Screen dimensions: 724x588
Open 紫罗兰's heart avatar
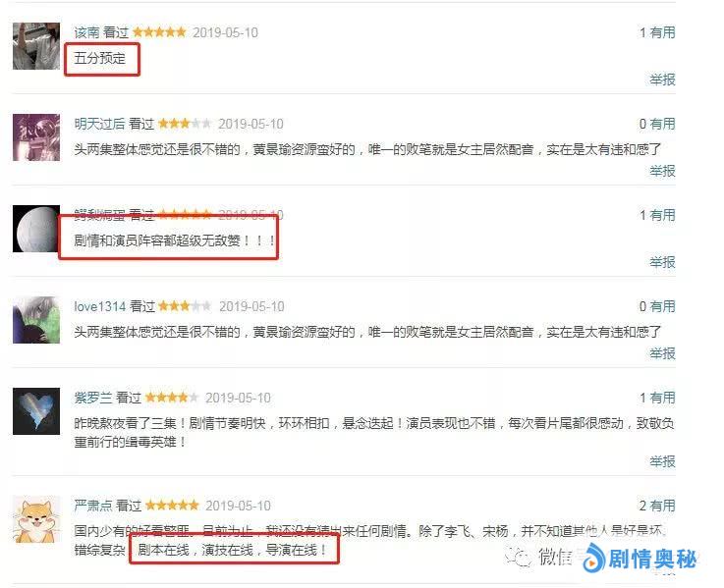pos(36,411)
